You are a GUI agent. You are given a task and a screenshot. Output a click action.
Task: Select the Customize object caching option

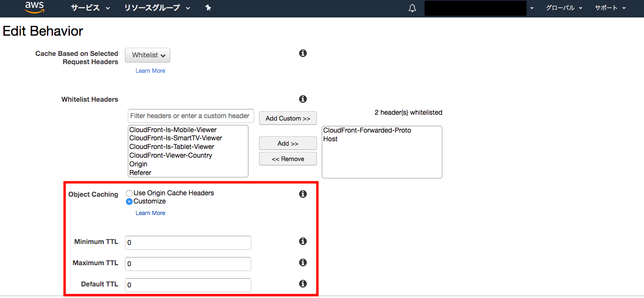click(129, 202)
